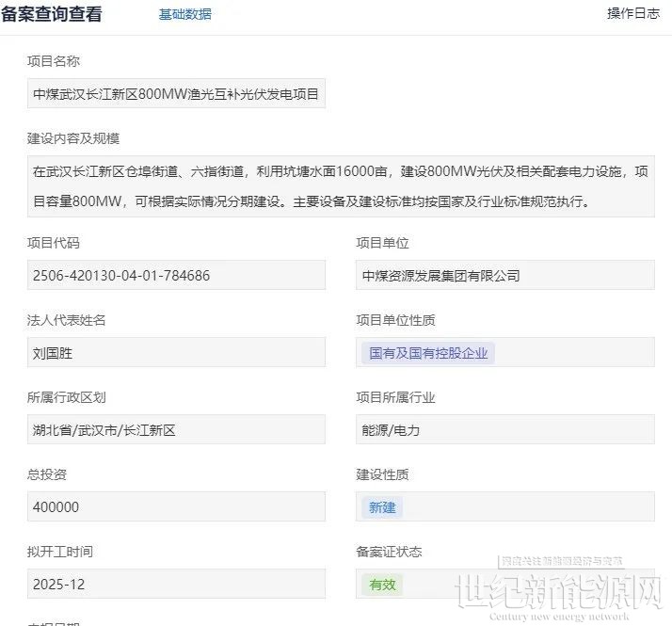This screenshot has height=626, width=672.
Task: Click the 项目名称 input field
Action: click(x=176, y=93)
